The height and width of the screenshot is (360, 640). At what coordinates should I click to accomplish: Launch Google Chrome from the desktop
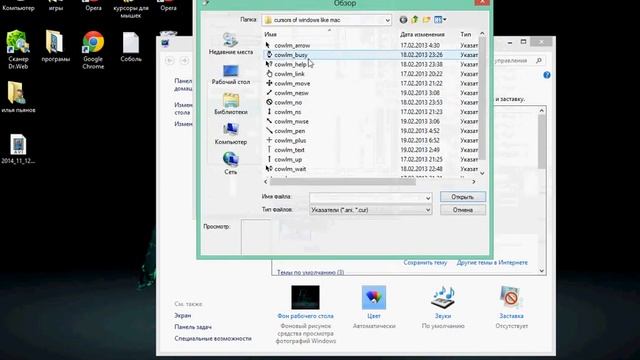click(93, 49)
